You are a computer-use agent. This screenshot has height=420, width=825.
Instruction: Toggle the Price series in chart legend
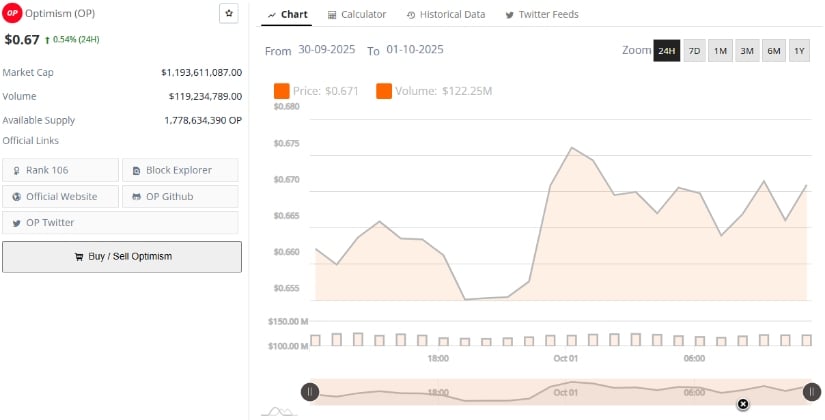click(x=281, y=92)
